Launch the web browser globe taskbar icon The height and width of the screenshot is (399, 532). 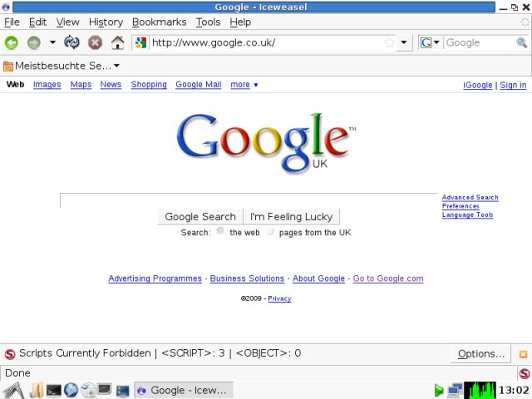tap(71, 390)
